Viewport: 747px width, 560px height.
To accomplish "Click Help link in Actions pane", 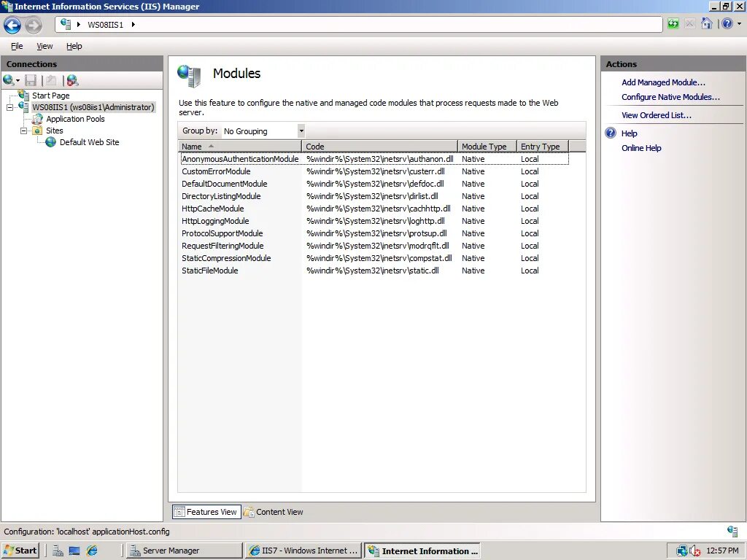I will 629,133.
